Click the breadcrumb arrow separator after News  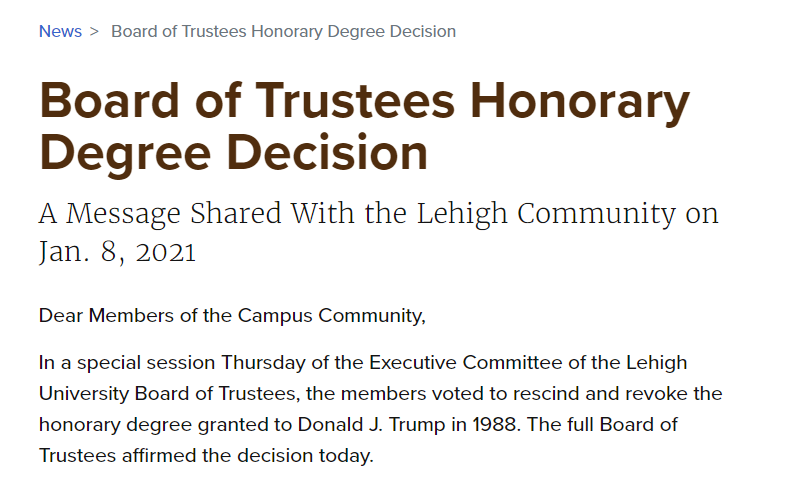[94, 31]
